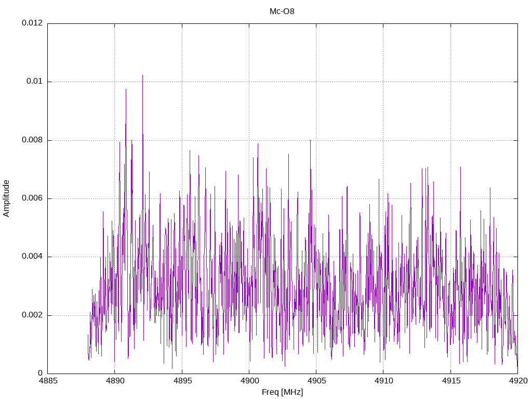
Task: Click x-axis tick label 4915
Action: tap(451, 381)
